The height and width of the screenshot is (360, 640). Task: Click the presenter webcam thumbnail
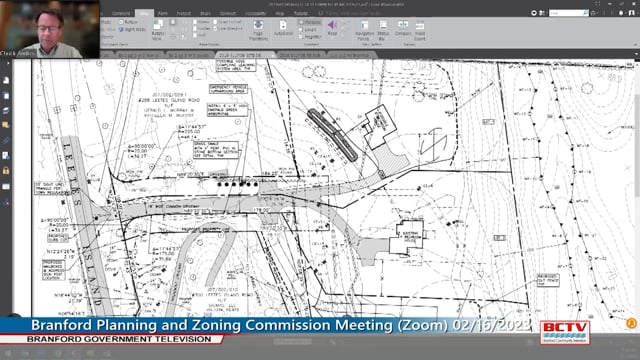[50, 29]
